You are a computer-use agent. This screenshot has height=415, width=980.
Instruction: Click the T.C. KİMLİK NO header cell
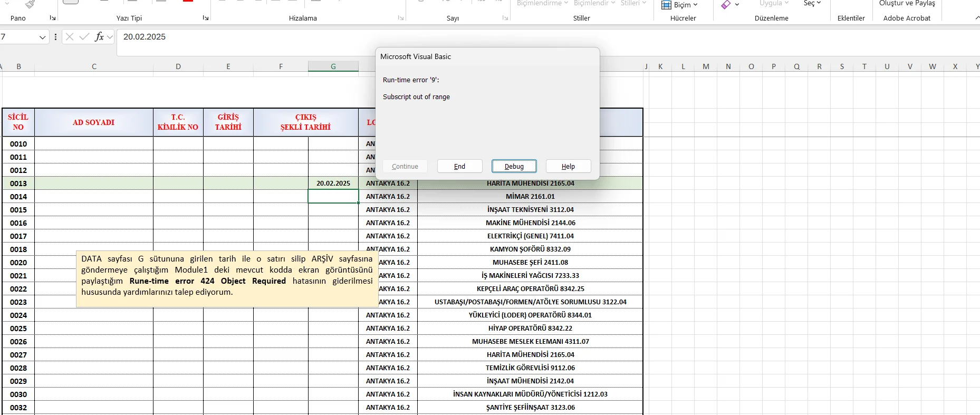178,122
